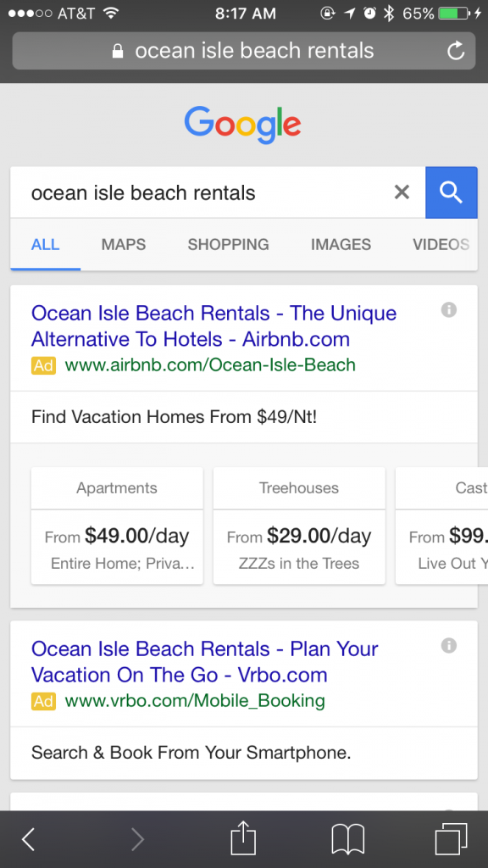The width and height of the screenshot is (488, 868).
Task: Open the Safari tab switcher icon
Action: 451,839
